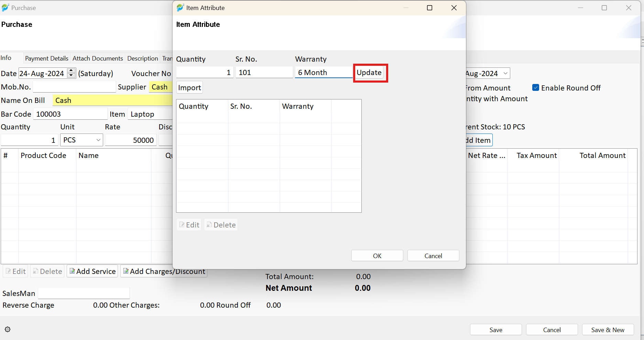The height and width of the screenshot is (340, 644).
Task: Confirm with the OK button
Action: tap(377, 256)
